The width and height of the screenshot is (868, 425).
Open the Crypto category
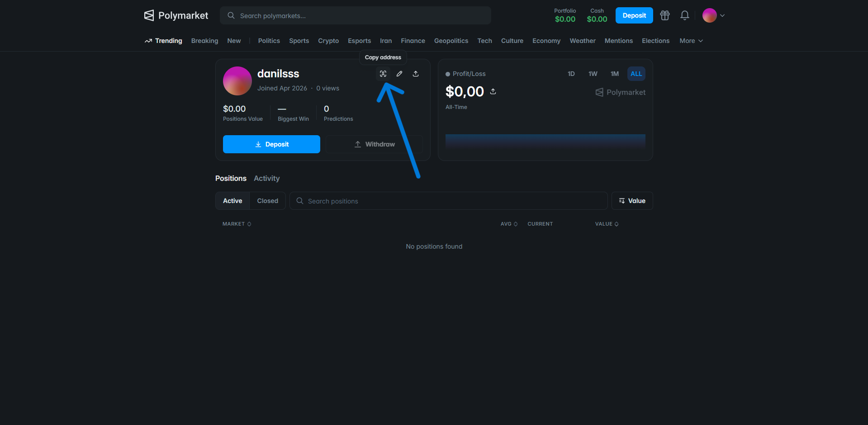click(328, 41)
